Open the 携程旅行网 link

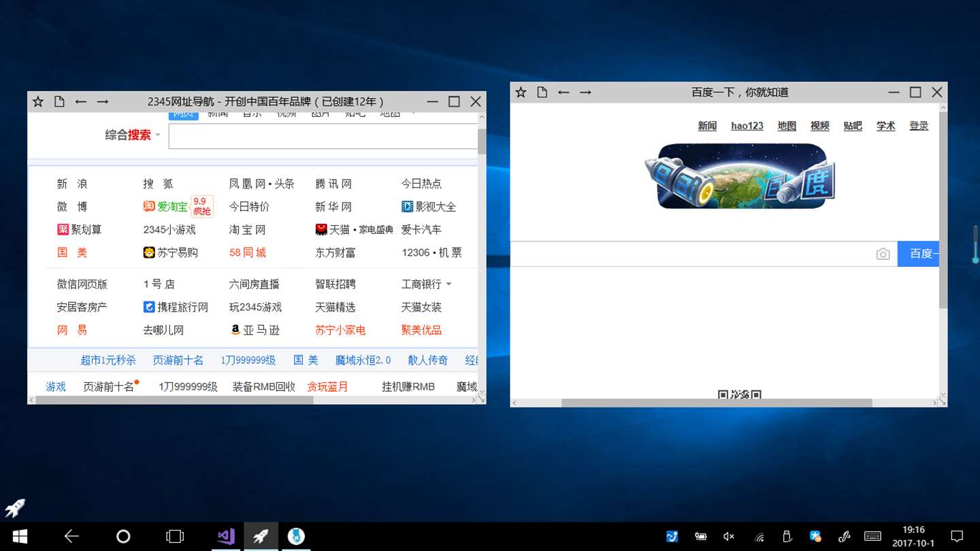click(176, 307)
